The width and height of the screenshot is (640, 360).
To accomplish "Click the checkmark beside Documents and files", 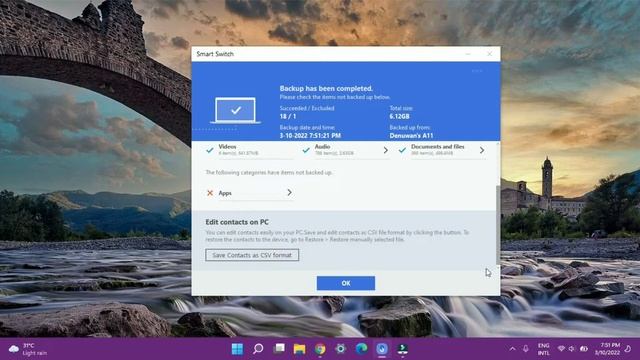I will tap(402, 150).
